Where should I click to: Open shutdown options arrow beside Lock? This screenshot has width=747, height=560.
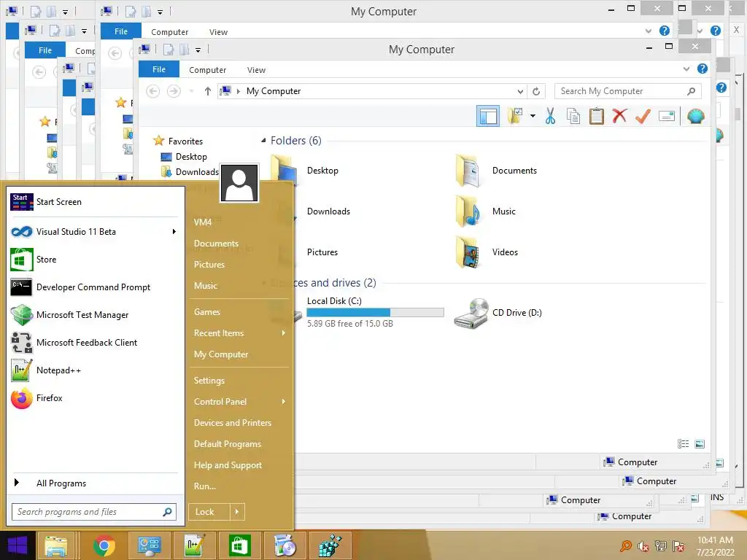(x=237, y=512)
